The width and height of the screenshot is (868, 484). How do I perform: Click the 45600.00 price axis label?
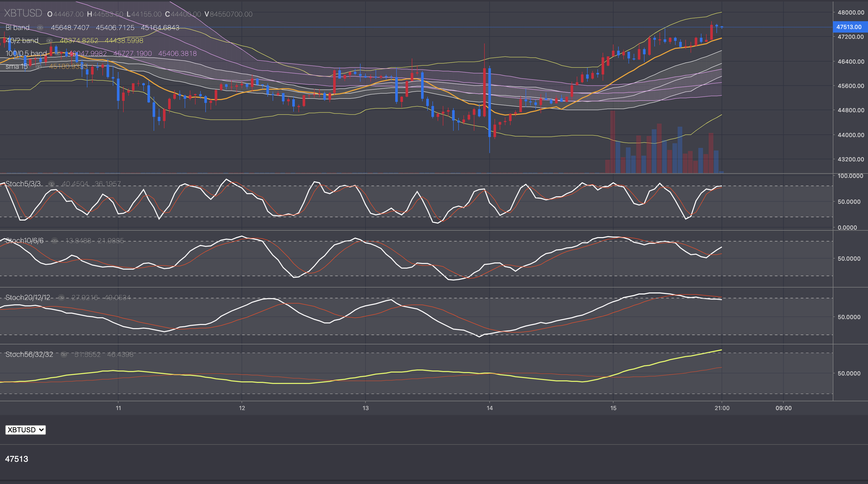851,86
